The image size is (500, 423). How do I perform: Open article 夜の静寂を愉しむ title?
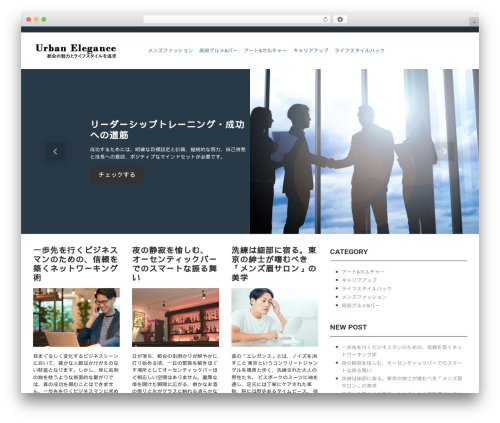tap(175, 264)
